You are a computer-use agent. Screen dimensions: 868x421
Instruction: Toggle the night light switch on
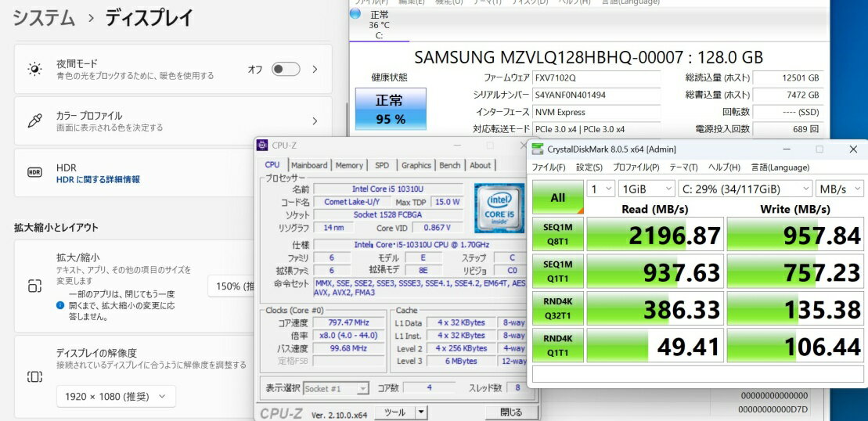coord(285,70)
